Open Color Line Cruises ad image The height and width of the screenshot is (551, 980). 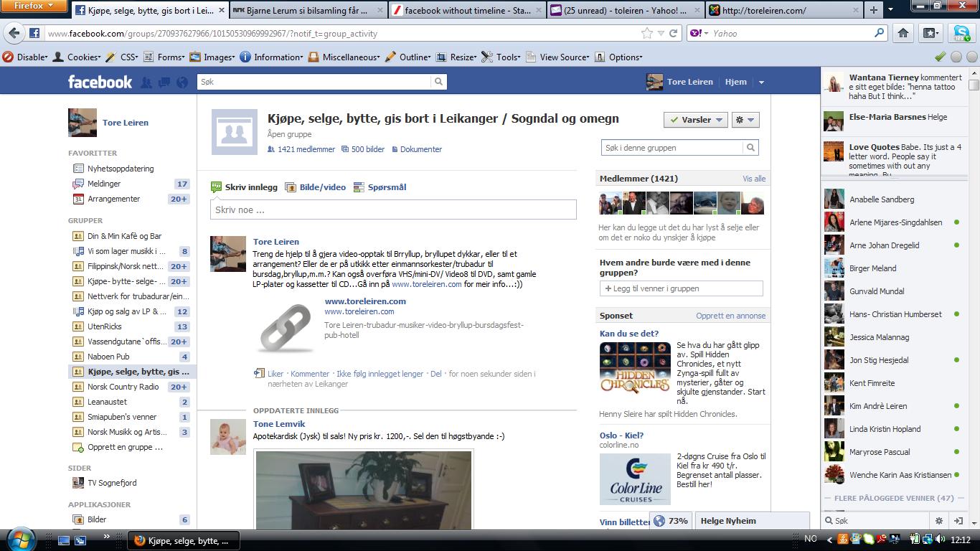636,479
